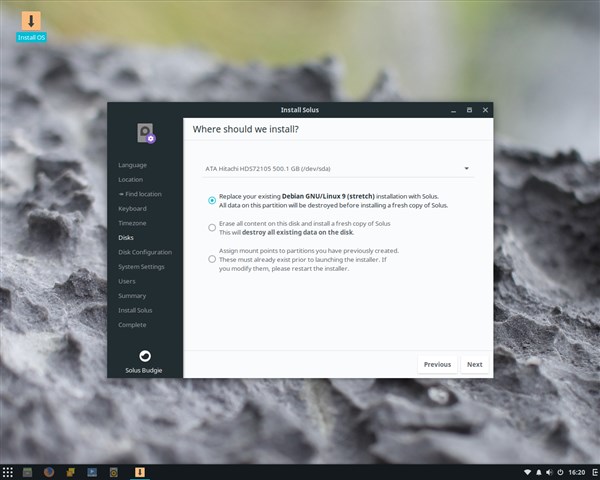This screenshot has height=480, width=600.
Task: Jump to the Disk Configuration step
Action: click(145, 252)
